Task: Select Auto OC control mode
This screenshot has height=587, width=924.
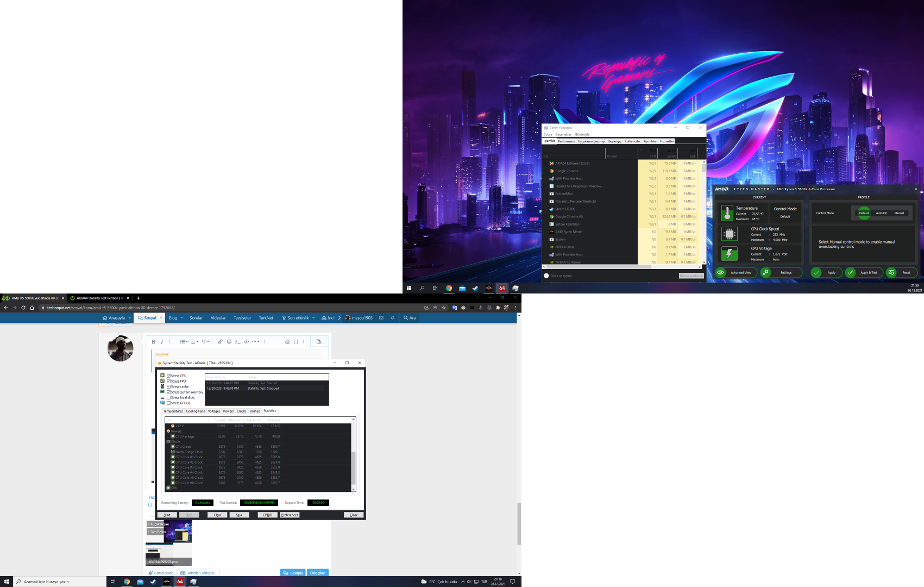Action: [882, 213]
